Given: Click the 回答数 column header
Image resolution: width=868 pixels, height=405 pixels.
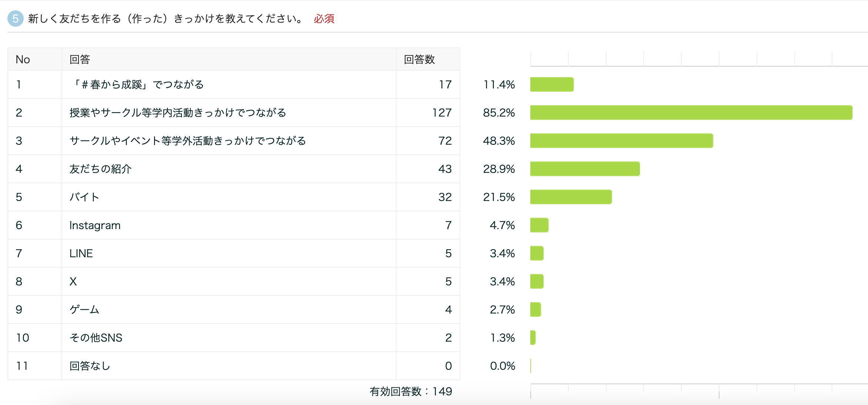Looking at the screenshot, I should click(419, 59).
